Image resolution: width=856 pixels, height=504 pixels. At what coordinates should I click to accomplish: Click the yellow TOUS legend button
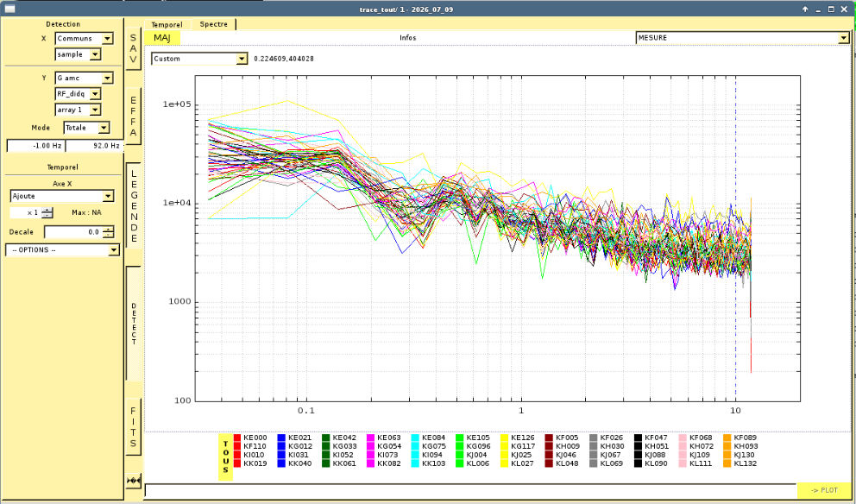click(225, 457)
